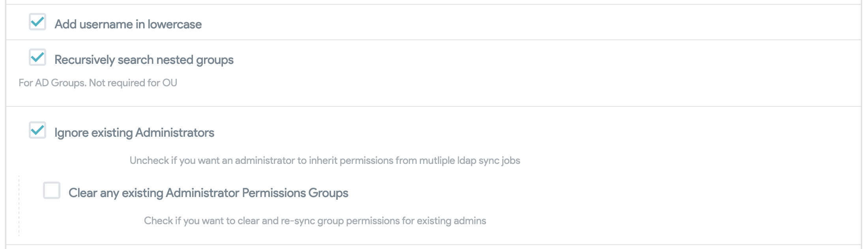This screenshot has height=249, width=868.
Task: Click the Recursively search nested groups label
Action: pos(144,60)
